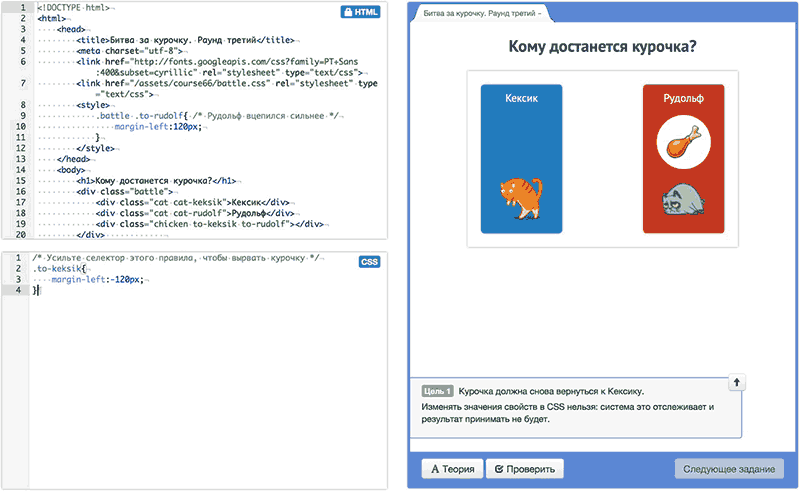Click the Цель 1 badge
The image size is (800, 491).
pos(438,391)
